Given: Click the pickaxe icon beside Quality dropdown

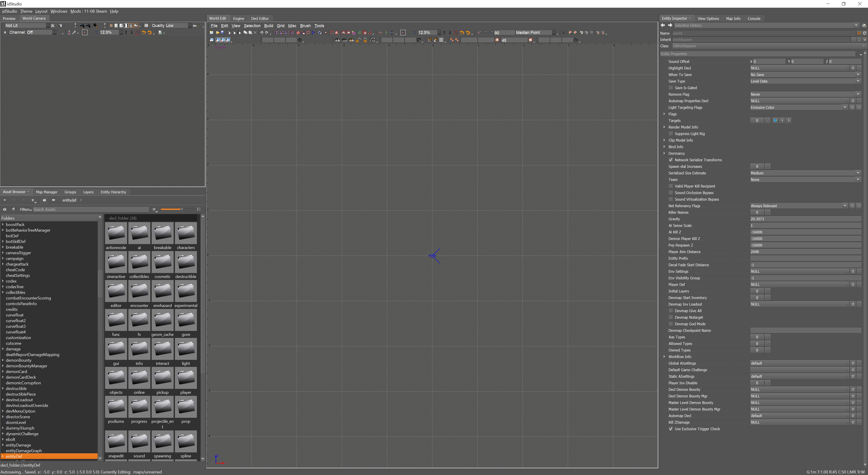Looking at the screenshot, I should point(200,26).
